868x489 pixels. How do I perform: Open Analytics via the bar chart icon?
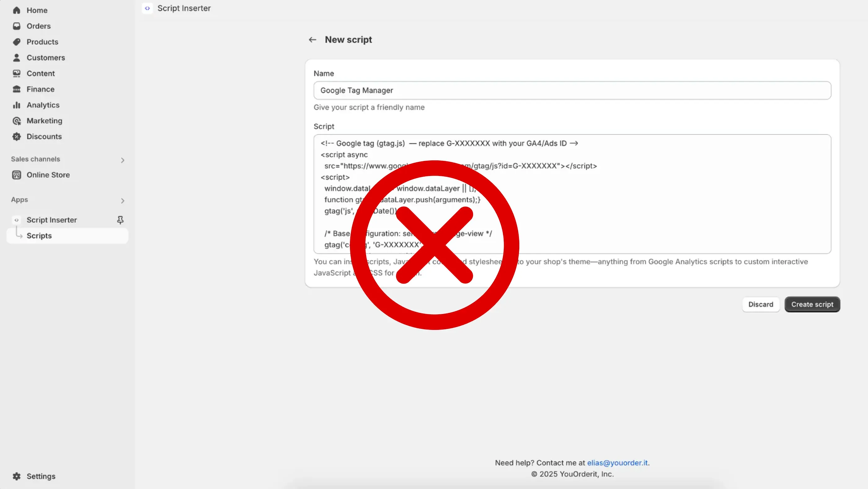[17, 105]
